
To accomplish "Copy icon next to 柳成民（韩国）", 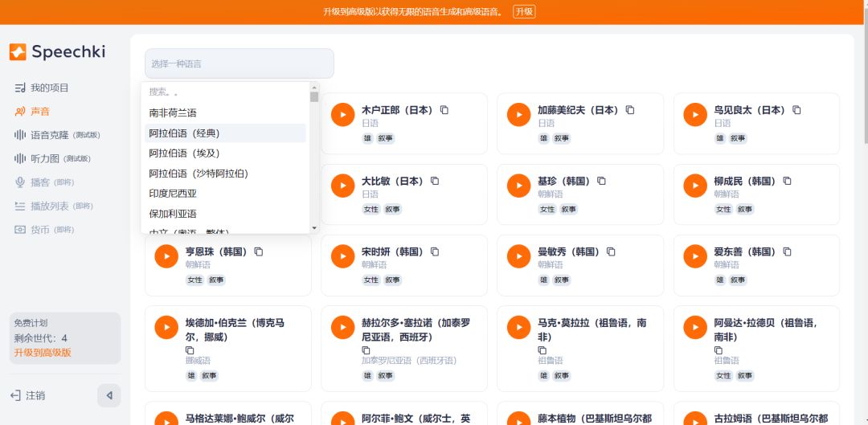I will pyautogui.click(x=787, y=181).
